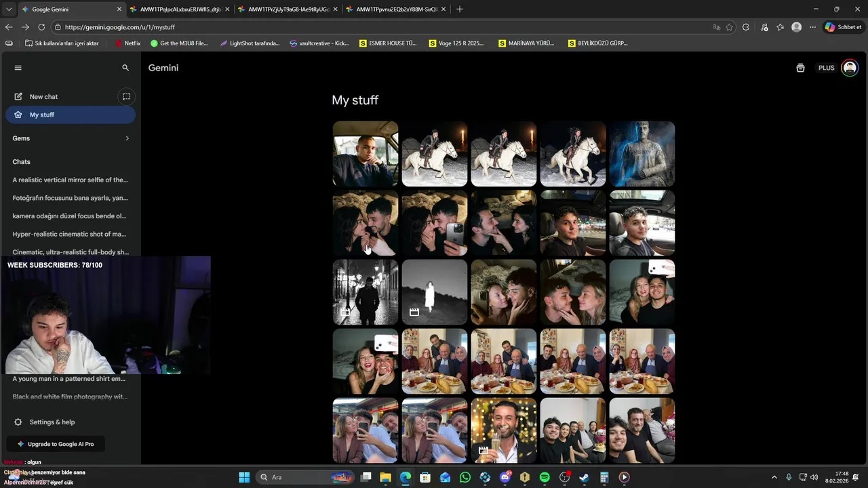Go back in browser history

[9, 27]
